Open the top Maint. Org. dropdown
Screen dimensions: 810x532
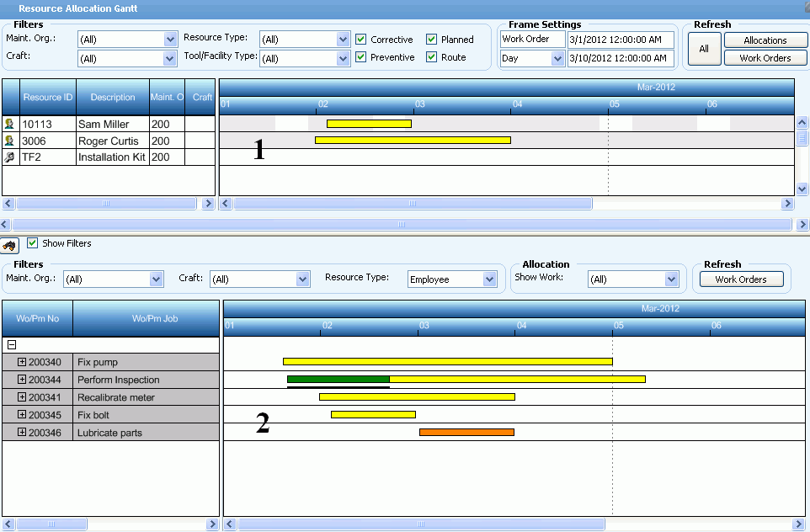(x=170, y=40)
